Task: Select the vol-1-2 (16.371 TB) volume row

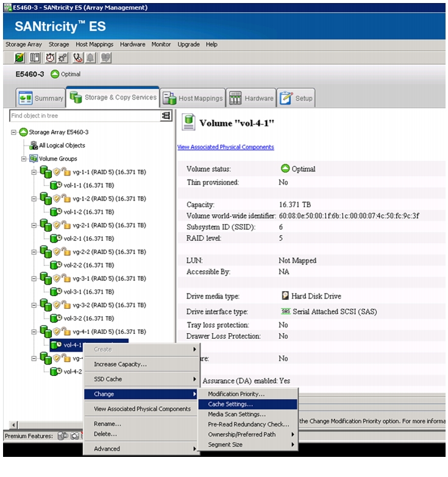Action: (x=88, y=212)
